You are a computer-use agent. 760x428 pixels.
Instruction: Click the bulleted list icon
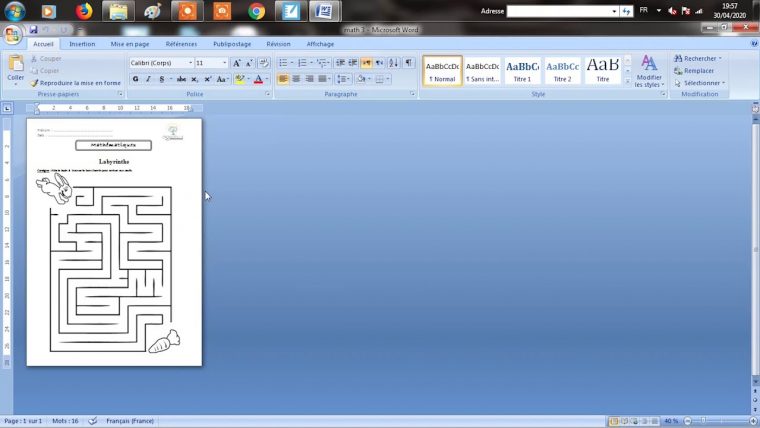click(x=284, y=63)
